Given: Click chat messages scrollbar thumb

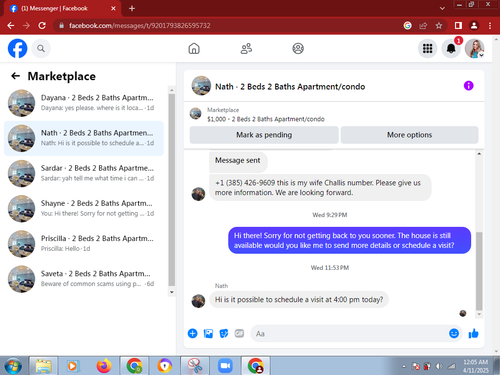Looking at the screenshot, I should pos(479,271).
